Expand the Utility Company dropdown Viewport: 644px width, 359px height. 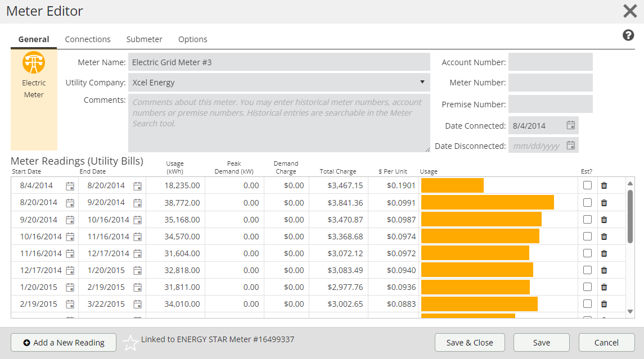tap(422, 82)
